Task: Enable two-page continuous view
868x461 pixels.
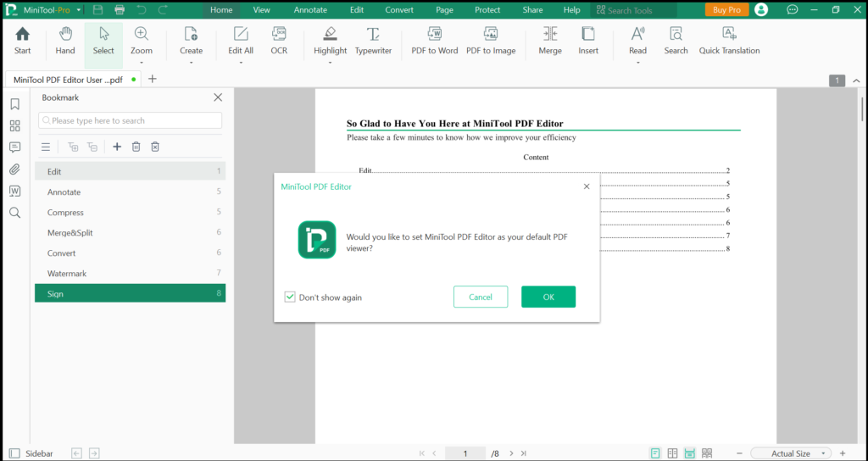Action: [x=707, y=453]
